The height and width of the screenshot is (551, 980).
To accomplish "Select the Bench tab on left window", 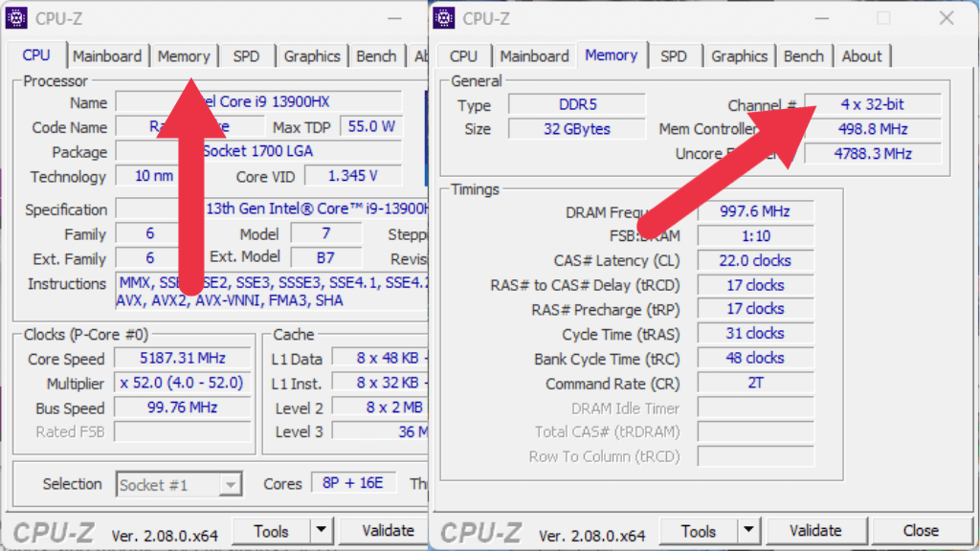I will coord(376,55).
